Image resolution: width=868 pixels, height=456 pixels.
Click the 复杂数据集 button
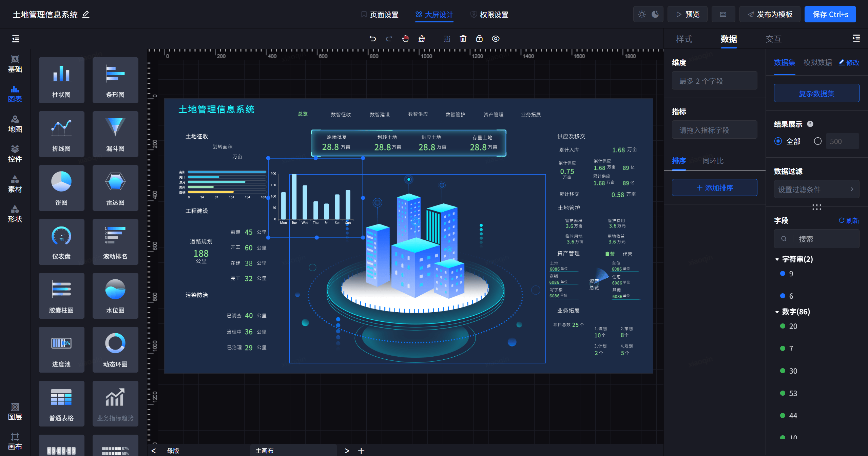816,93
